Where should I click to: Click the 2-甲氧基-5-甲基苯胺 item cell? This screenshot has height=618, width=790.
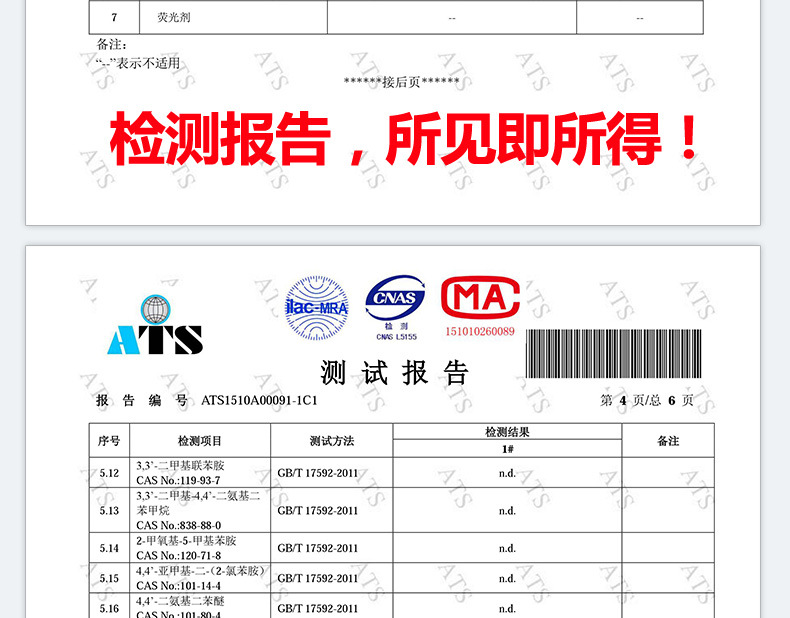[x=200, y=548]
